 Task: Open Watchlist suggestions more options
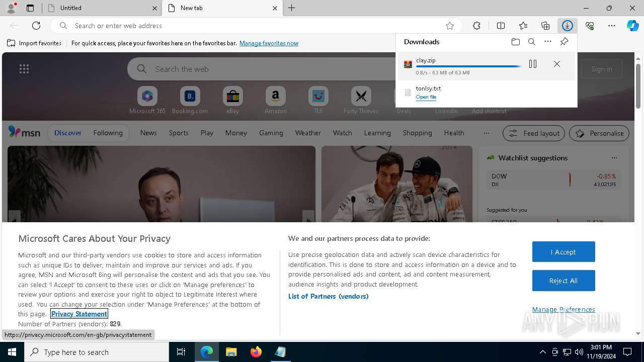(614, 158)
